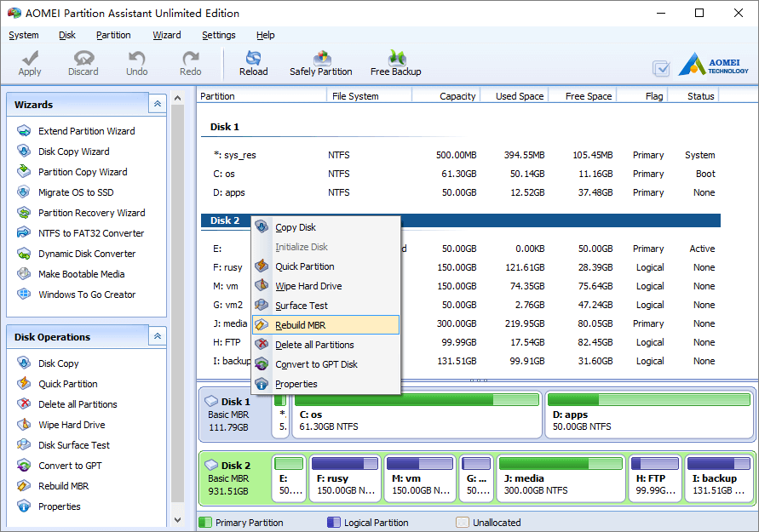Sort by Free Space column header
The image size is (759, 532).
coord(583,95)
